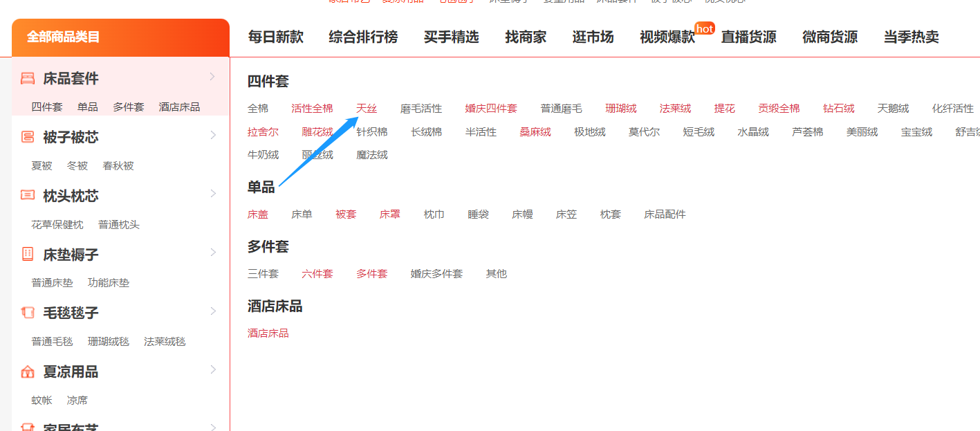Open the 直播货源 tab
The image size is (980, 431).
click(748, 37)
